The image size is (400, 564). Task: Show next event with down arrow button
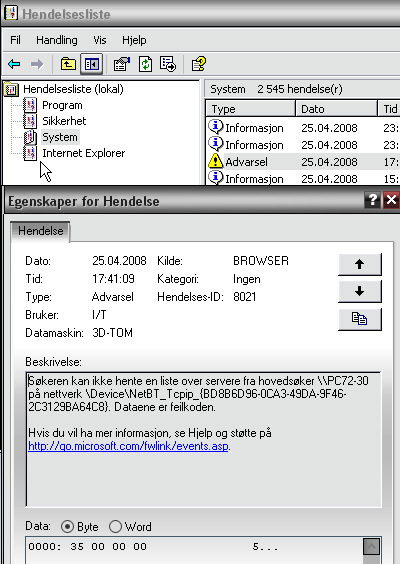(360, 291)
